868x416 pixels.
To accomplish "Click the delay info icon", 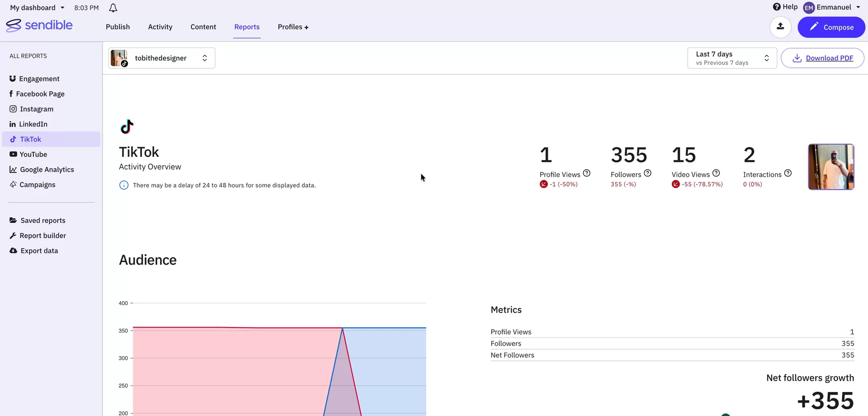I will 124,185.
